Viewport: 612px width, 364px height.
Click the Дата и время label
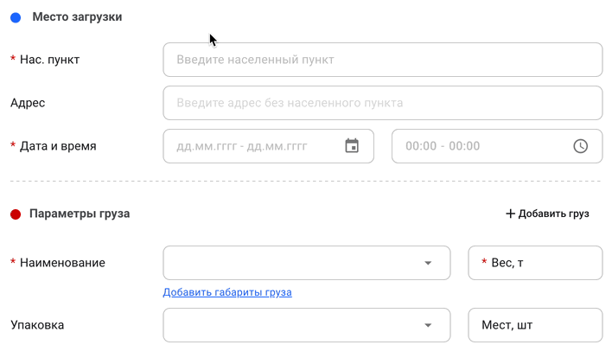pyautogui.click(x=58, y=146)
